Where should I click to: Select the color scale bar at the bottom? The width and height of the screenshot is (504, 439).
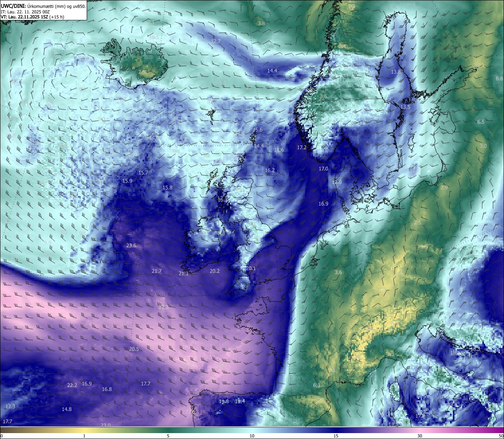(252, 430)
